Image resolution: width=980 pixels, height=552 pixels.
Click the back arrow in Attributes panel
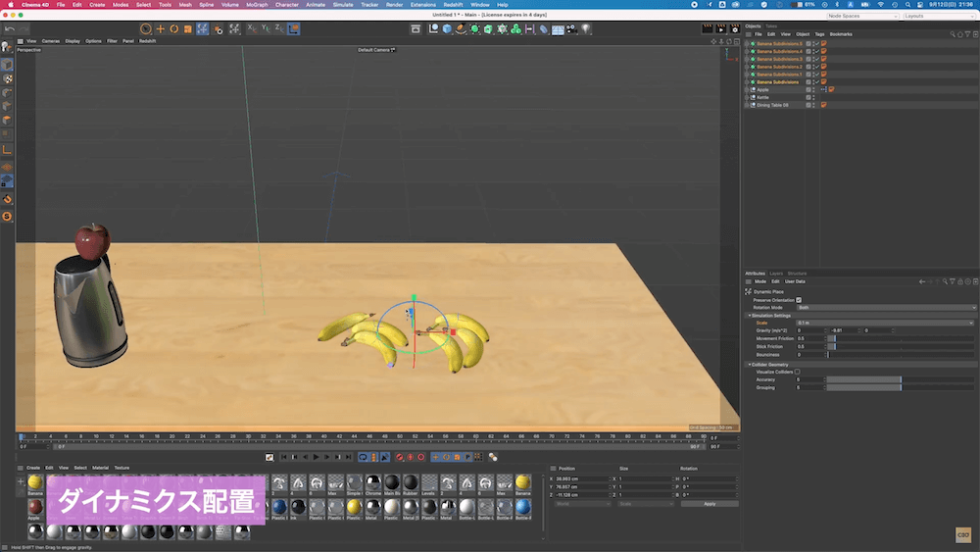pos(922,281)
